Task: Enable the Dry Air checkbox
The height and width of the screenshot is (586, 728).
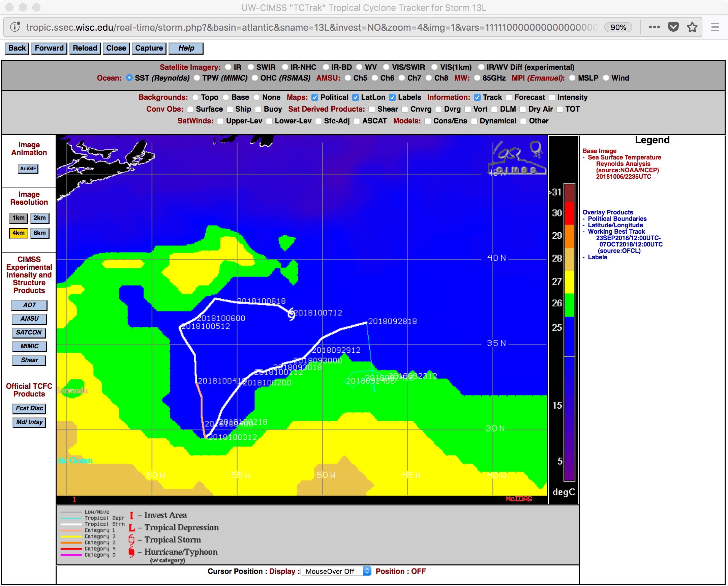Action: click(523, 109)
